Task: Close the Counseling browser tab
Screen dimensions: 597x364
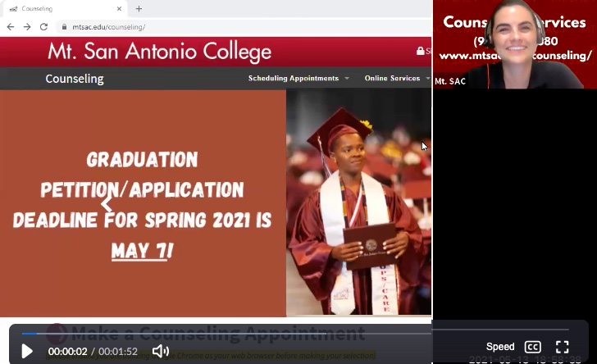Action: point(119,9)
